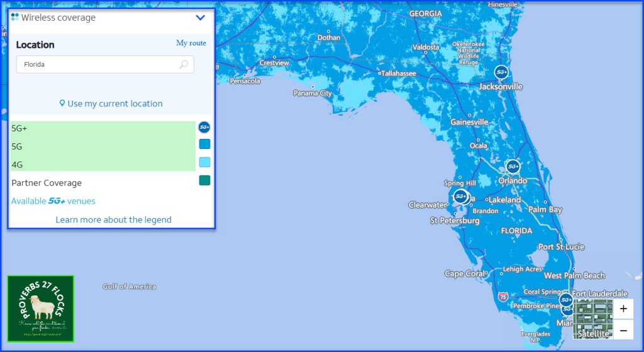
Task: Open the My route link
Action: (191, 43)
